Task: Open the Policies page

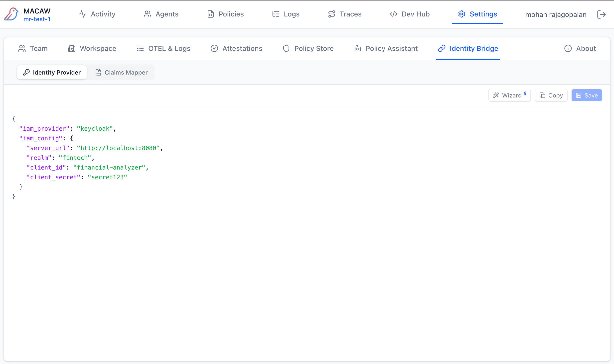Action: (x=225, y=14)
